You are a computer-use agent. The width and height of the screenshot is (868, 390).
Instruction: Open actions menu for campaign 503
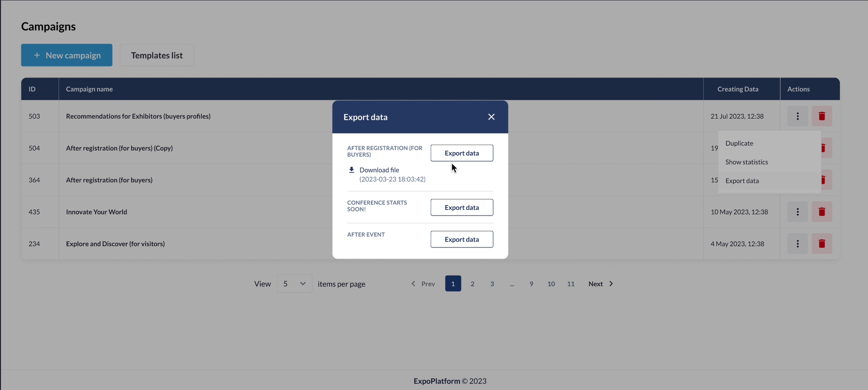[797, 116]
